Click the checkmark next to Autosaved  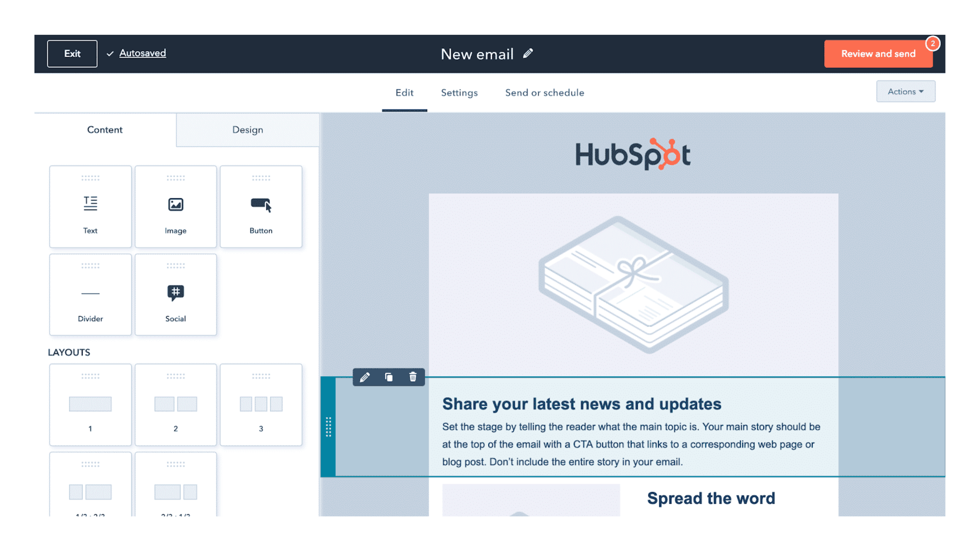[x=110, y=54]
